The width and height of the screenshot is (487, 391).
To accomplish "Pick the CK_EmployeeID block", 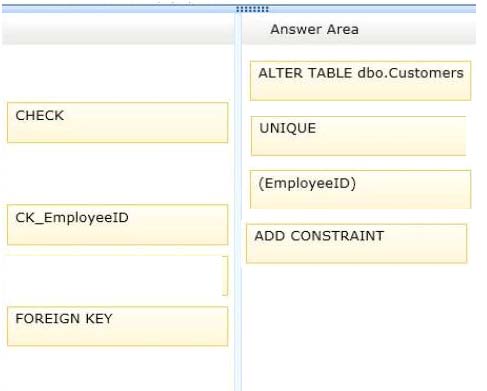I will 117,225.
